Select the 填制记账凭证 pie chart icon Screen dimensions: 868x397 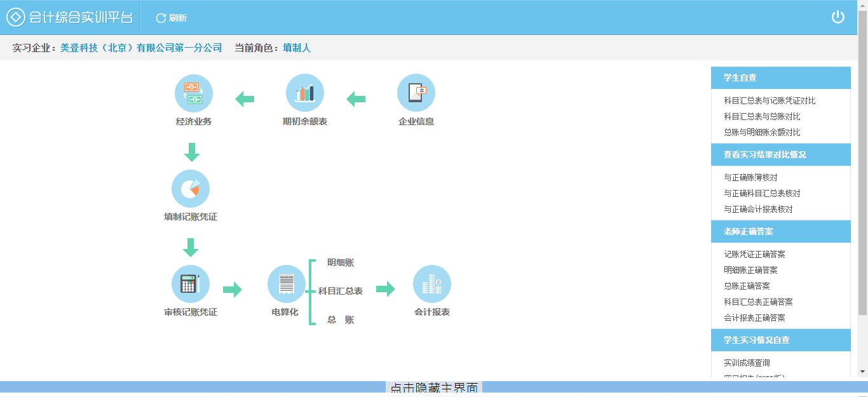190,189
